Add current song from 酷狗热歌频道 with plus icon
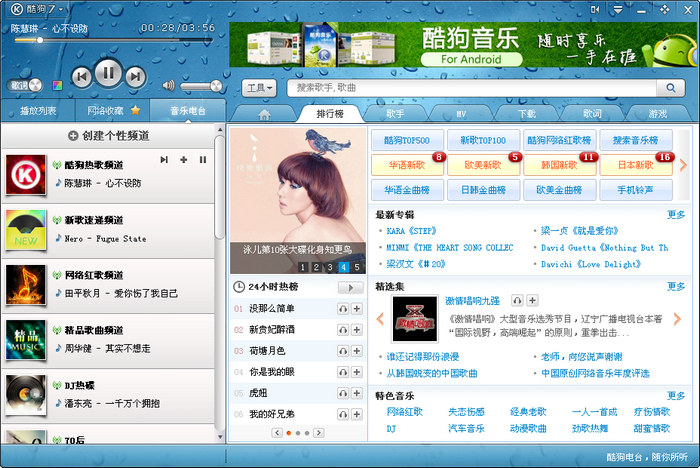This screenshot has width=700, height=468. tap(183, 159)
